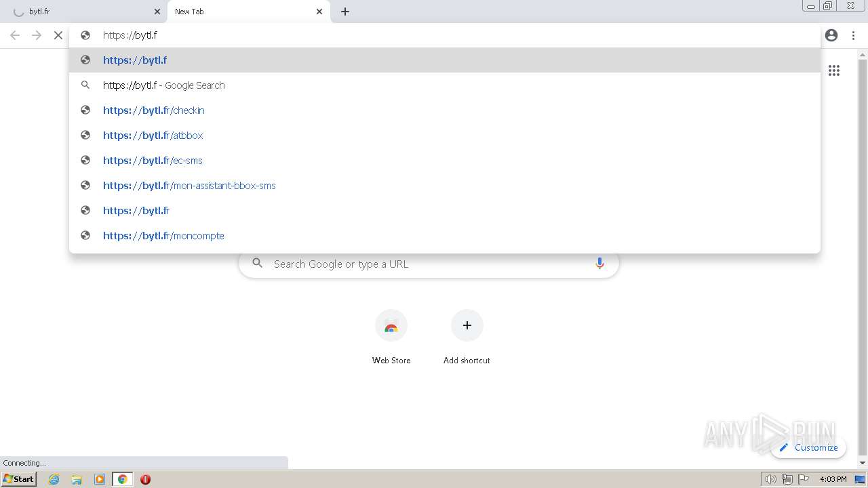Choose the https://bytl.f Google Search suggestion
The height and width of the screenshot is (488, 868).
[445, 85]
